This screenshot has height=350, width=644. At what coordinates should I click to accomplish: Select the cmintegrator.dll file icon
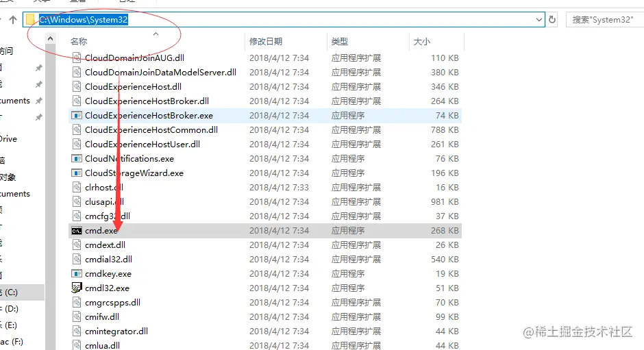77,331
